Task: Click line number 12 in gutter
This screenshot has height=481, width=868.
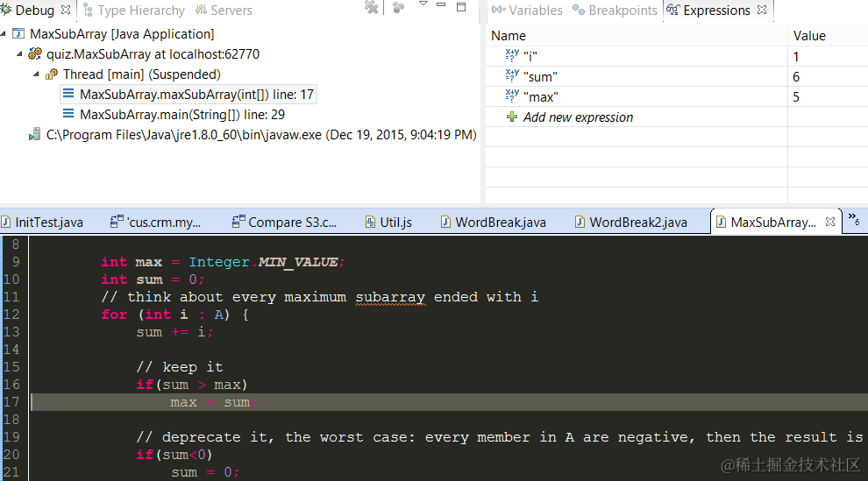Action: click(x=11, y=314)
